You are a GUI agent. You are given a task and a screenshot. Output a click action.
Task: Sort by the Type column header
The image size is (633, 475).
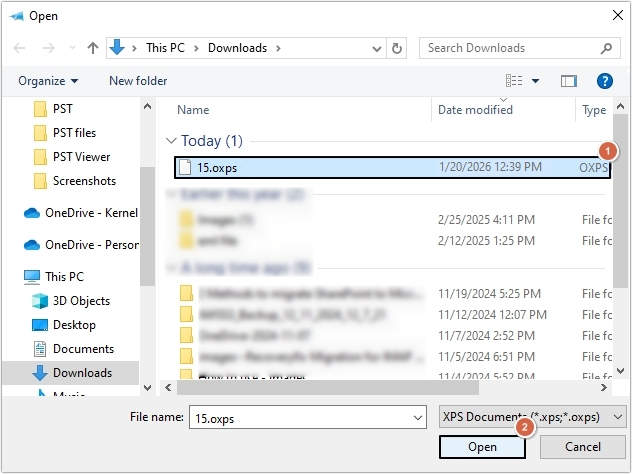(594, 110)
